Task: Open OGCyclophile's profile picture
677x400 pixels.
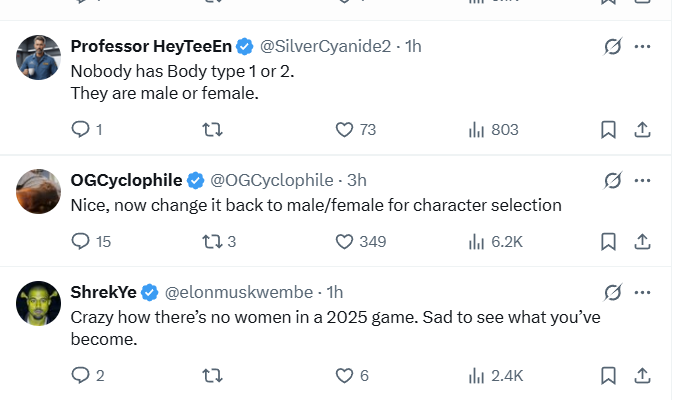Action: (39, 190)
